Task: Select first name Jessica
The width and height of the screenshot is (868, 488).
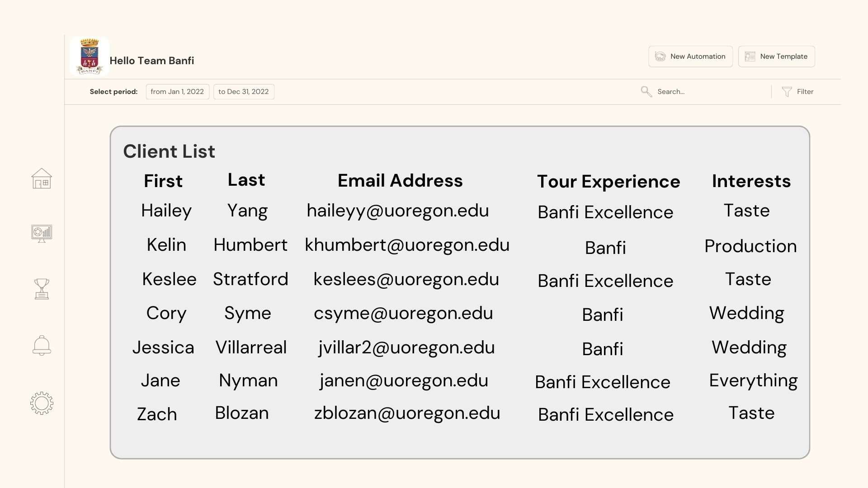Action: [x=163, y=347]
